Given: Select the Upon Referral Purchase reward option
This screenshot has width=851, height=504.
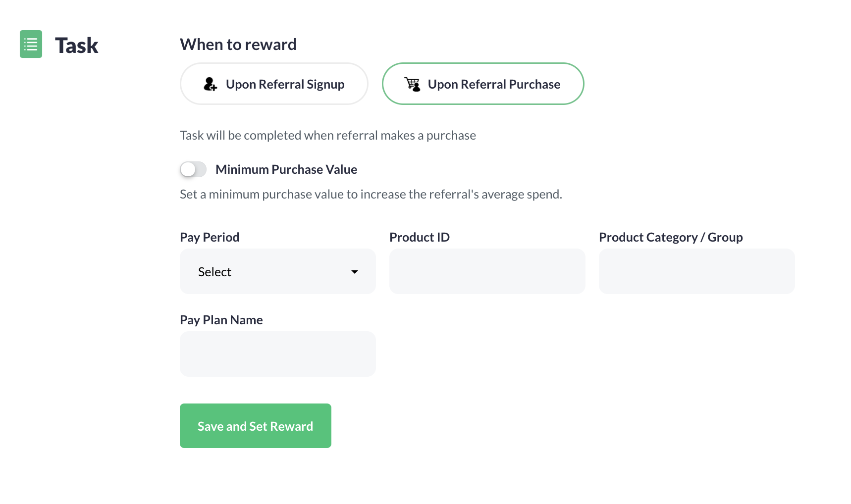Looking at the screenshot, I should (x=483, y=84).
